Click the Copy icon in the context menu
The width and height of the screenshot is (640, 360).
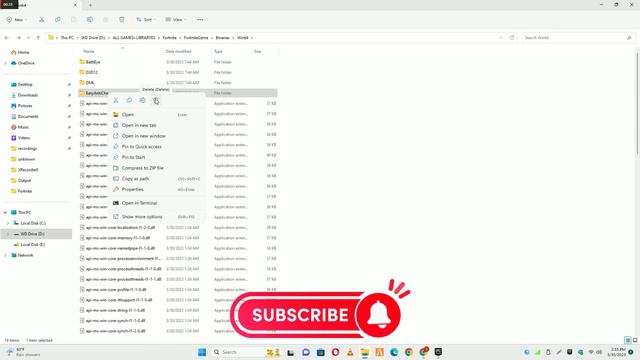pyautogui.click(x=129, y=100)
